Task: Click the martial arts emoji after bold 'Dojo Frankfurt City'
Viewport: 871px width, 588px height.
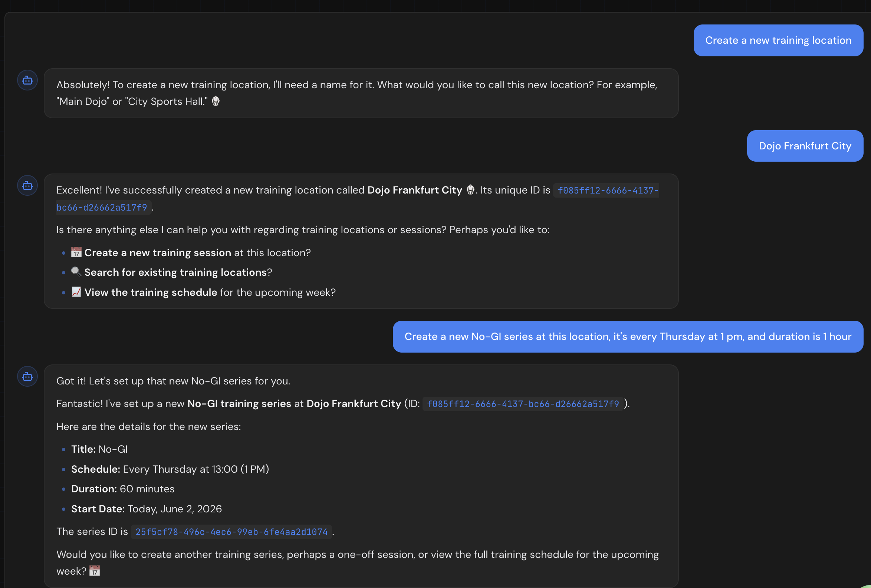Action: tap(470, 190)
